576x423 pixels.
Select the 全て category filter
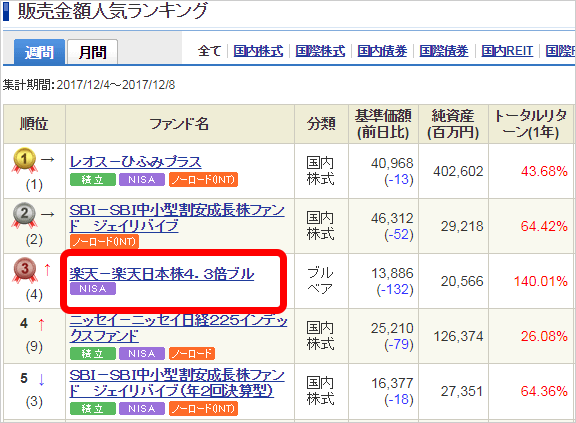(x=209, y=51)
